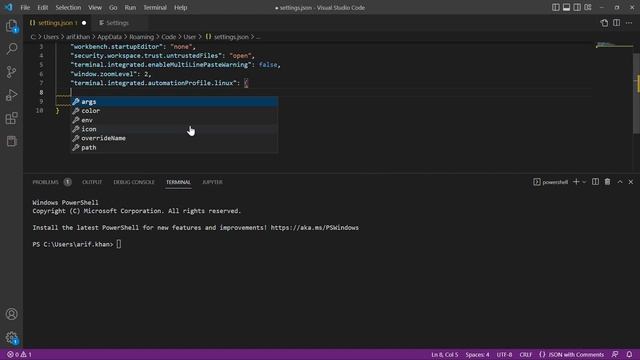Click Open Settings UI icon in editor toolbar
640x360 pixels.
(x=604, y=23)
